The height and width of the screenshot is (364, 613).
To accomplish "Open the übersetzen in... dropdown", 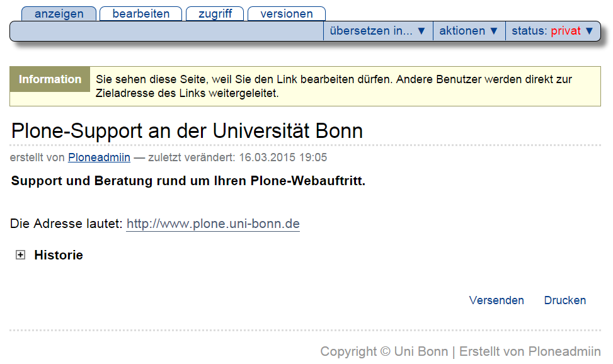I will click(377, 31).
